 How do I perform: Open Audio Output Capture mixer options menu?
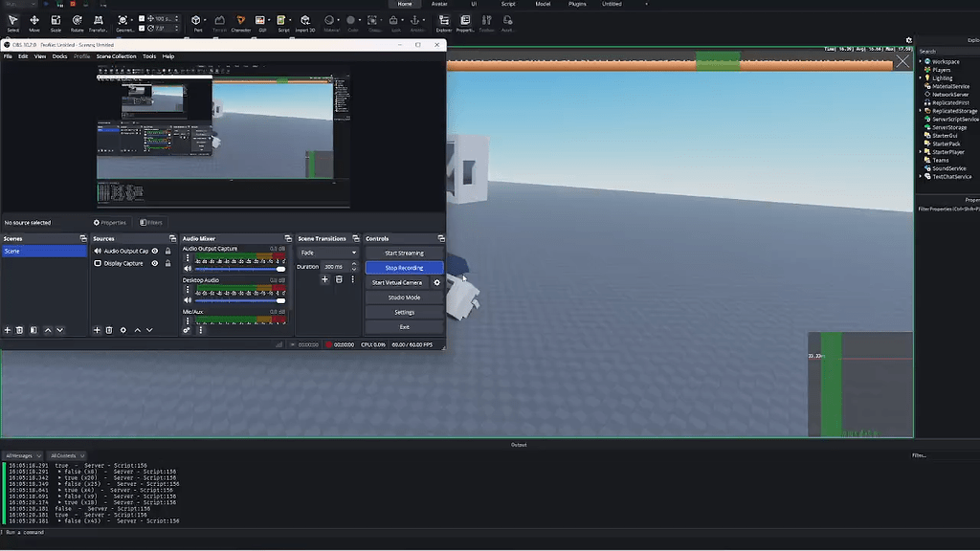pos(188,257)
